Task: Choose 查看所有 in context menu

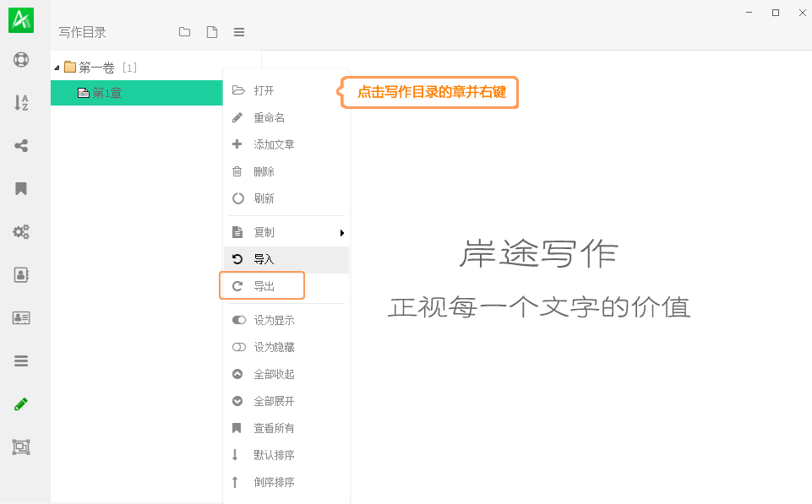Action: (286, 428)
